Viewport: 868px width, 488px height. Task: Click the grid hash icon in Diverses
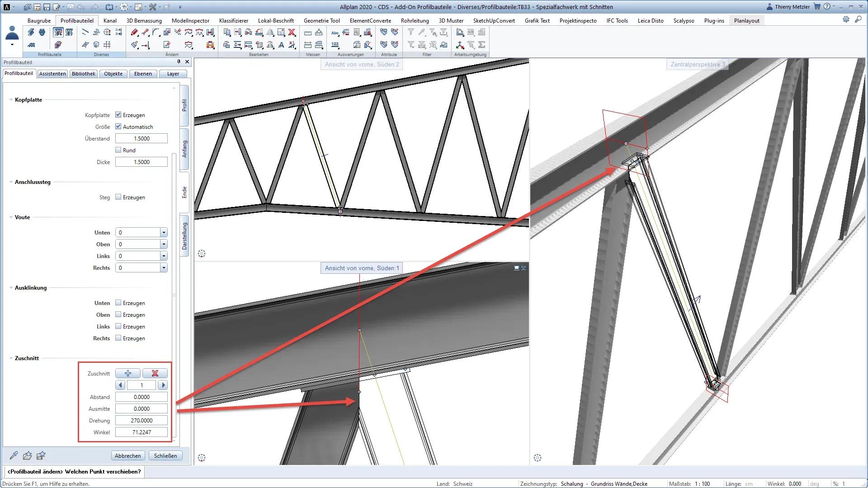pyautogui.click(x=107, y=45)
